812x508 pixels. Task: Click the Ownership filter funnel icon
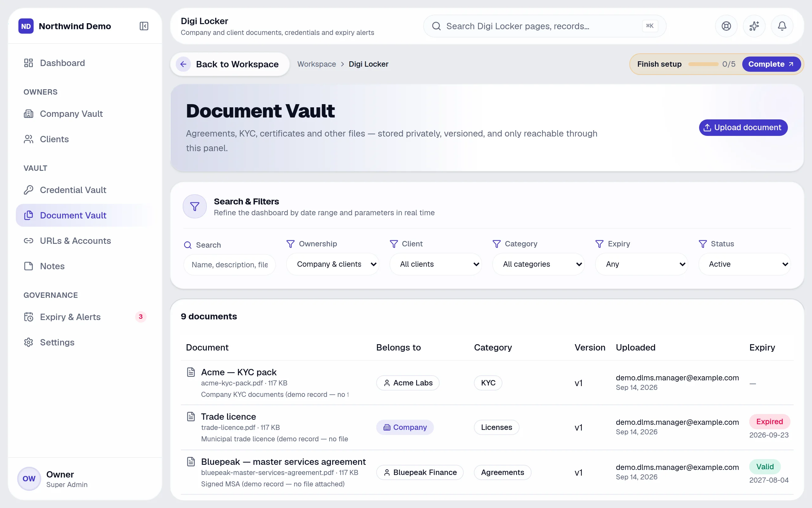[x=291, y=244]
